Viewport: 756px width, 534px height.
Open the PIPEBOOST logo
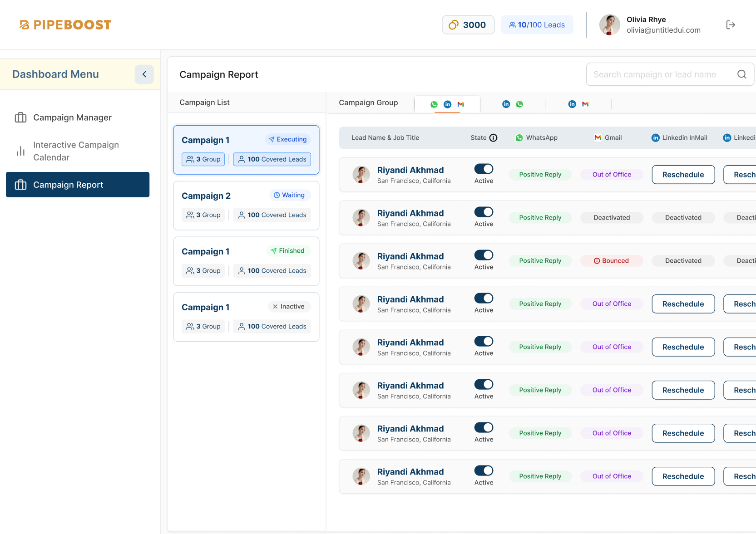65,25
